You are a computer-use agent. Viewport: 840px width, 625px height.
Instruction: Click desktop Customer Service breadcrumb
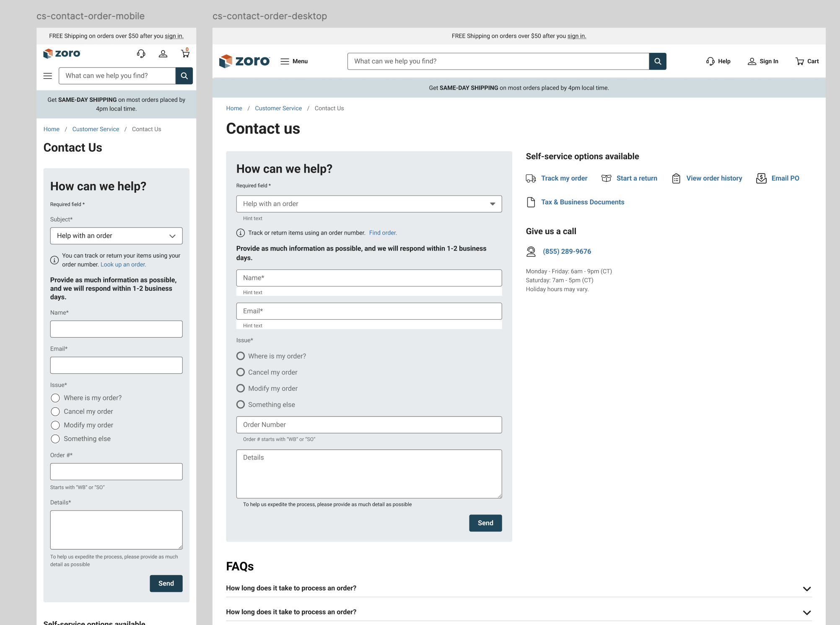(x=278, y=108)
